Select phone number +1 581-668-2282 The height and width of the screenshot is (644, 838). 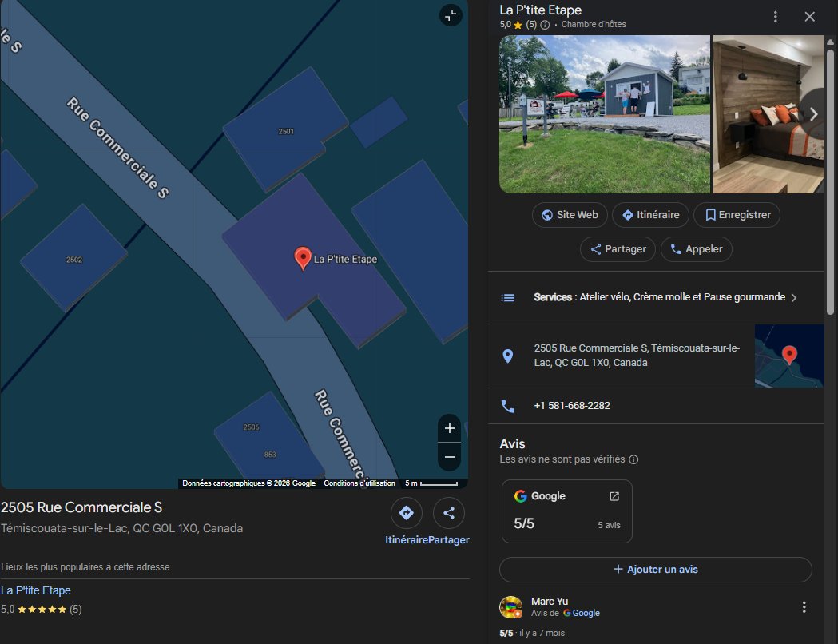click(x=572, y=406)
